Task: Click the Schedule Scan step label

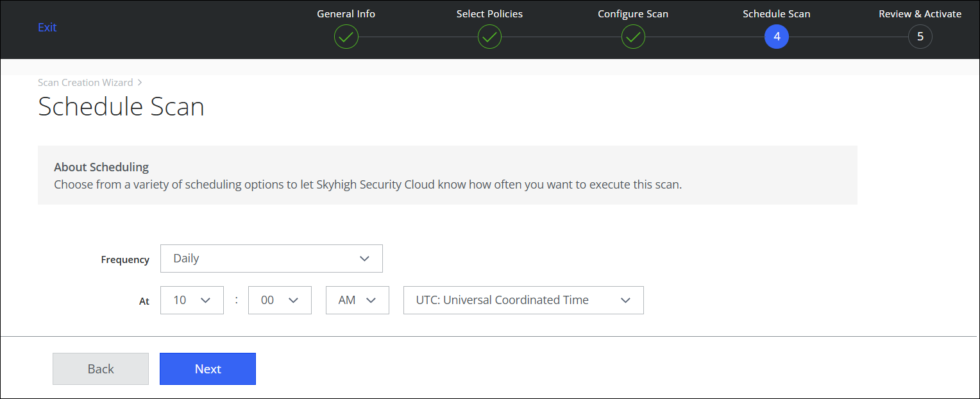Action: [776, 13]
